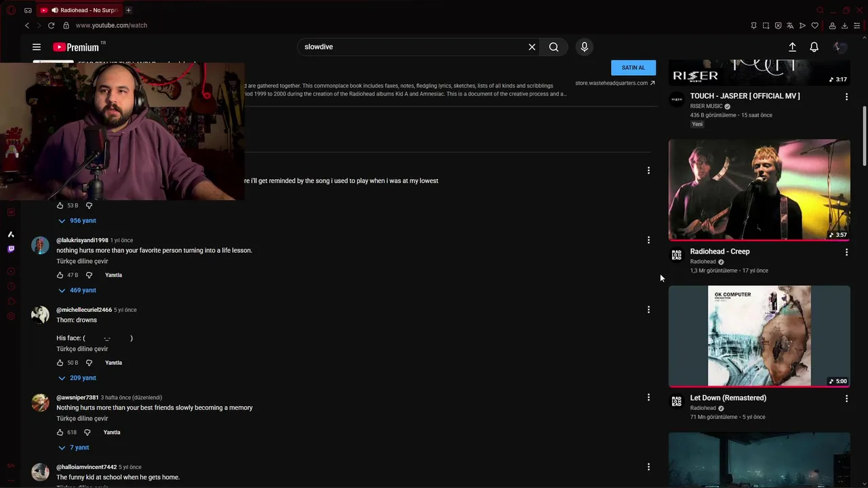Open the page translate icon
Image resolution: width=868 pixels, height=488 pixels.
790,26
